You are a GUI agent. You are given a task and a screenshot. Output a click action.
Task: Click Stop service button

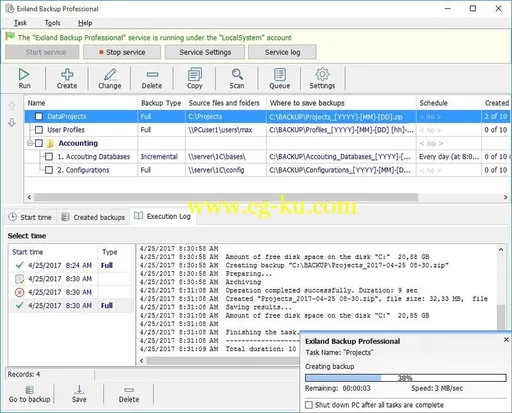click(122, 52)
